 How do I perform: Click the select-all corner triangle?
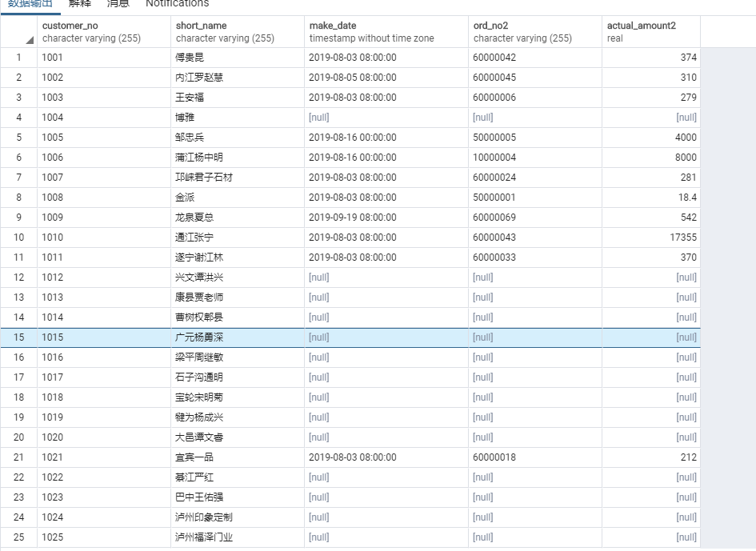coord(30,40)
